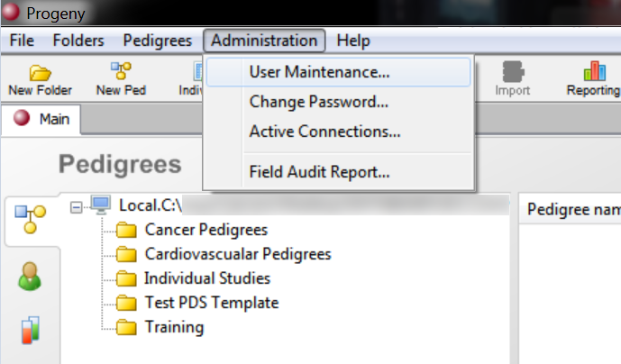The height and width of the screenshot is (364, 621).
Task: Open the Pedigrees menu
Action: click(x=158, y=41)
